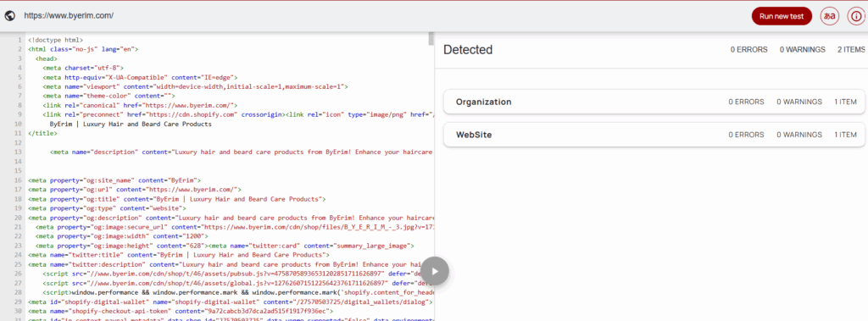Open the info icon in top bar
This screenshot has height=321, width=868.
coord(856,16)
